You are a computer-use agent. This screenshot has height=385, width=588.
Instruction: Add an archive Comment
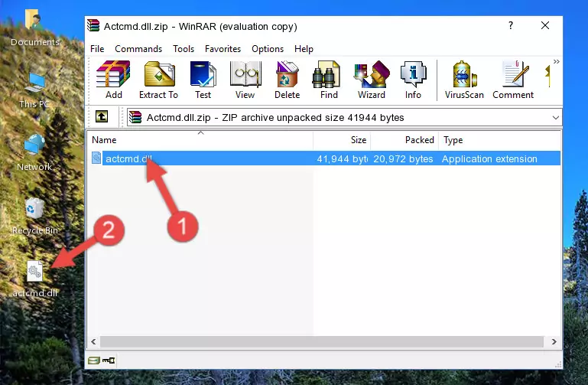point(513,80)
